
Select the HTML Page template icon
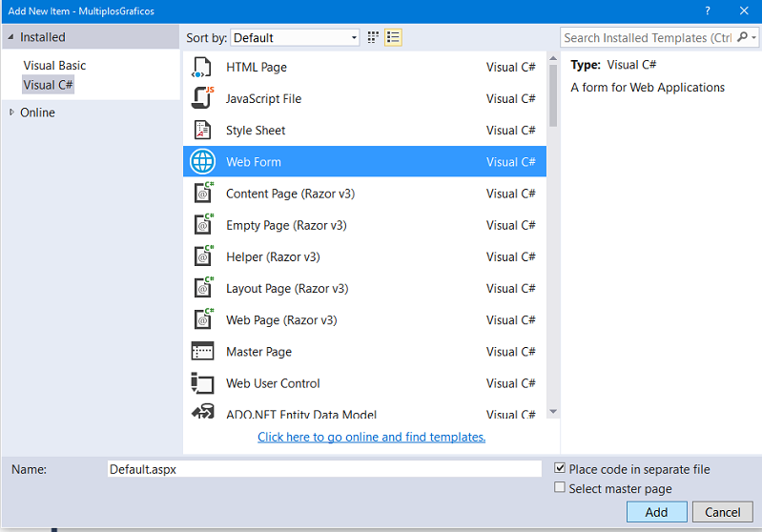tap(202, 67)
